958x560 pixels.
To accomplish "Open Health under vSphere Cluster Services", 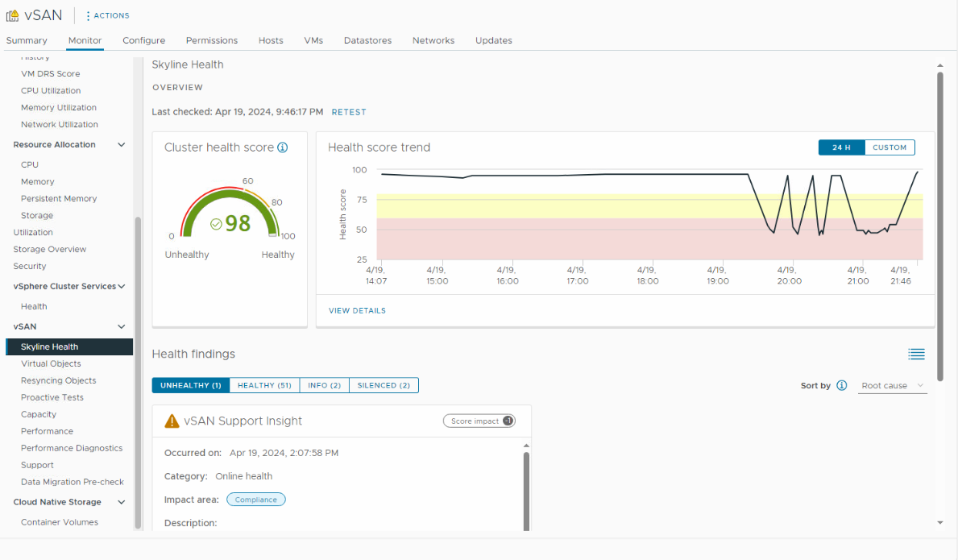I will tap(34, 306).
